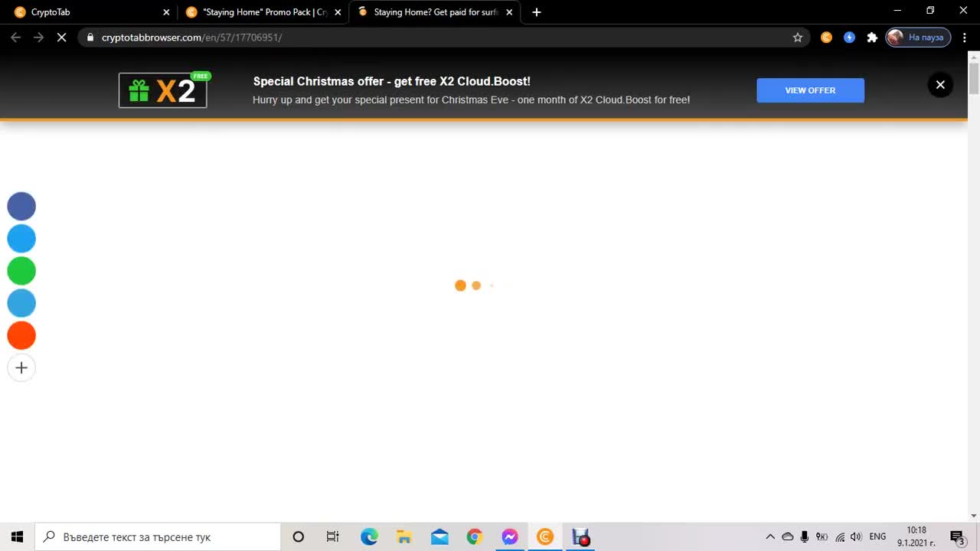This screenshot has height=551, width=980.
Task: Expand more share options with plus button
Action: click(x=21, y=368)
